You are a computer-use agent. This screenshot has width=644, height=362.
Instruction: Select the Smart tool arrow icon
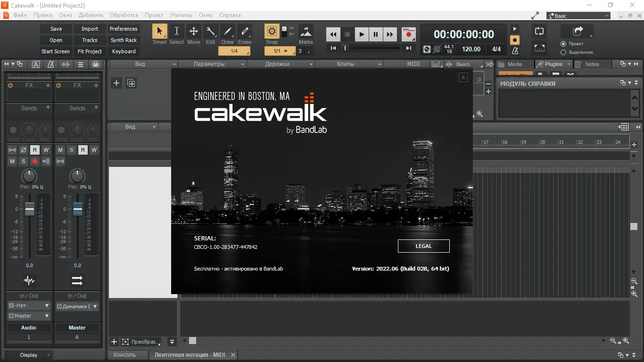159,31
